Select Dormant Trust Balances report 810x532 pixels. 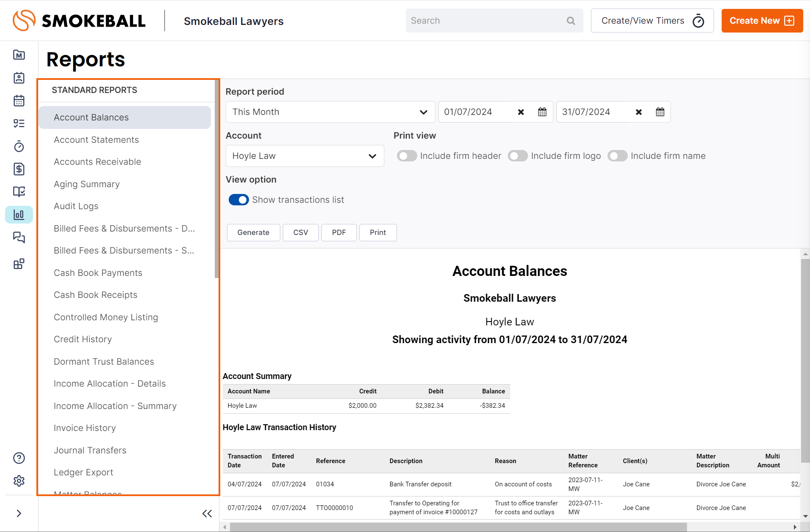click(x=104, y=362)
